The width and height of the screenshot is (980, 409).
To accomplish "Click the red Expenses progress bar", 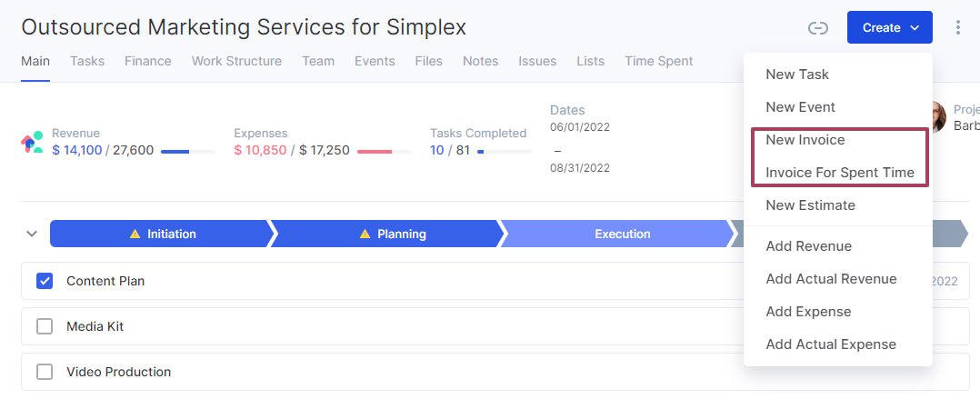I will (x=385, y=152).
